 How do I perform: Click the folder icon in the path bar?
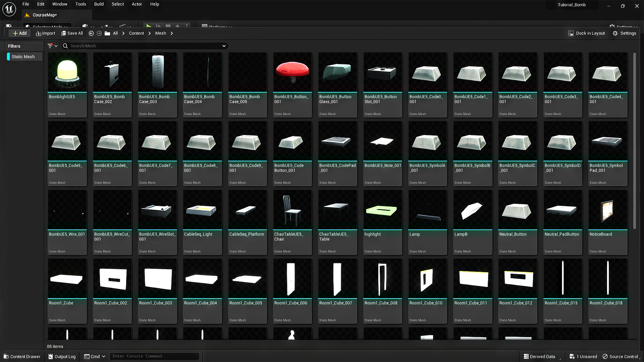click(107, 33)
